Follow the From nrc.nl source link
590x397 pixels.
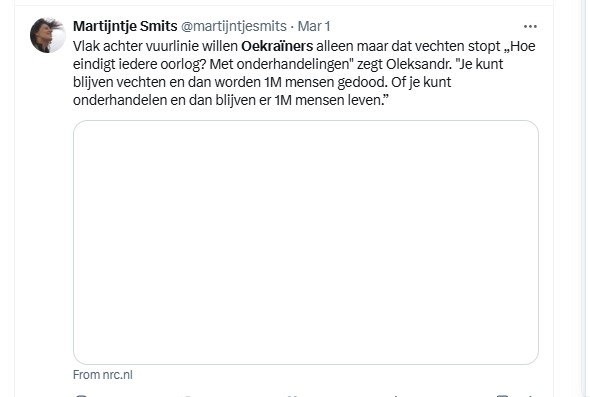[x=103, y=375]
